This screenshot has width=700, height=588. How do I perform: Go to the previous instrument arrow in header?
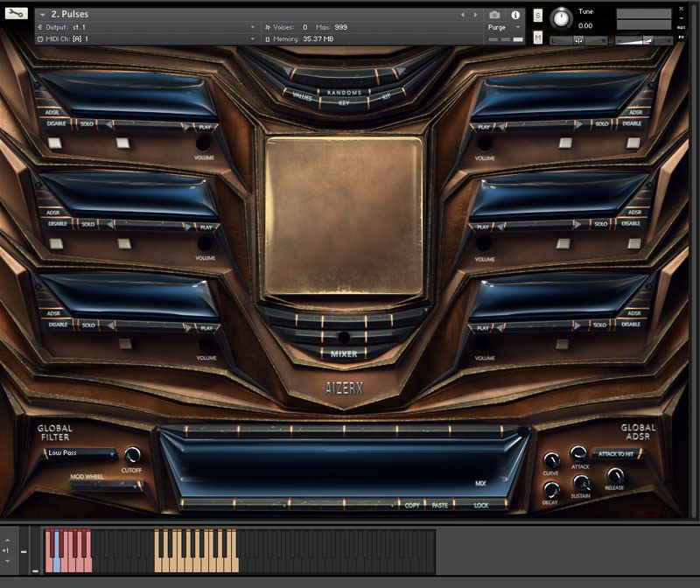tap(463, 15)
